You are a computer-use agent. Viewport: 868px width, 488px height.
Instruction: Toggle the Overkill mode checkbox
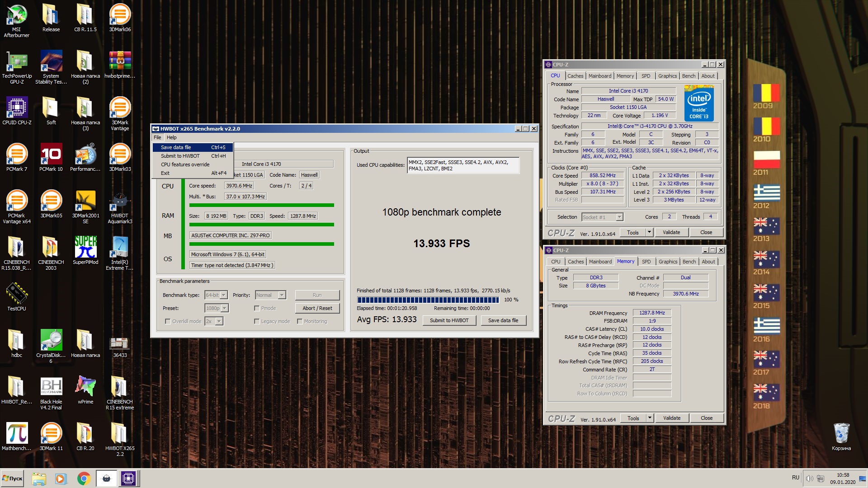pos(168,321)
